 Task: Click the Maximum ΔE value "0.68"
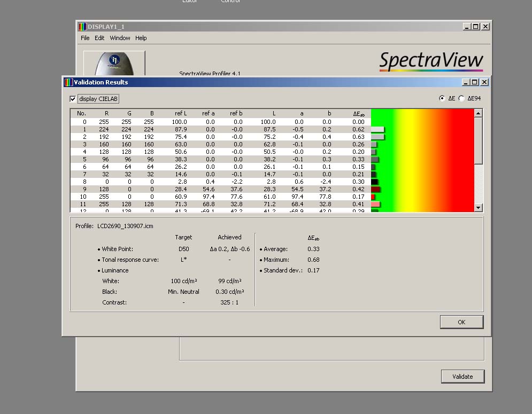pyautogui.click(x=313, y=260)
